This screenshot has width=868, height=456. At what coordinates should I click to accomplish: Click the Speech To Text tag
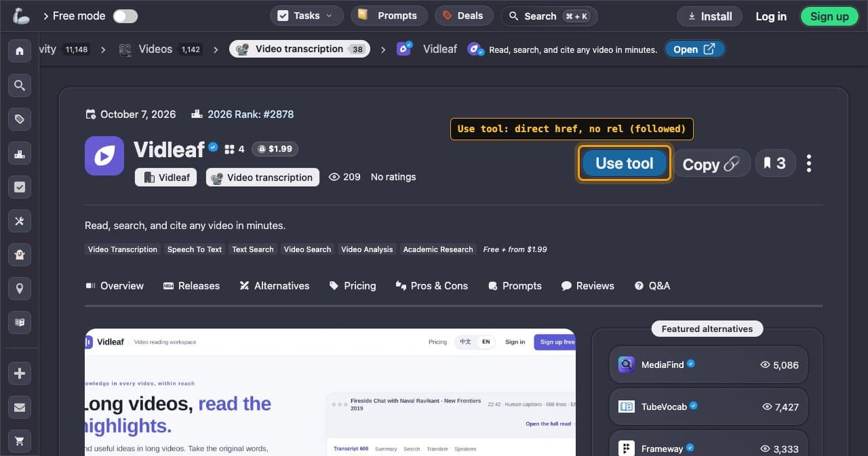195,249
